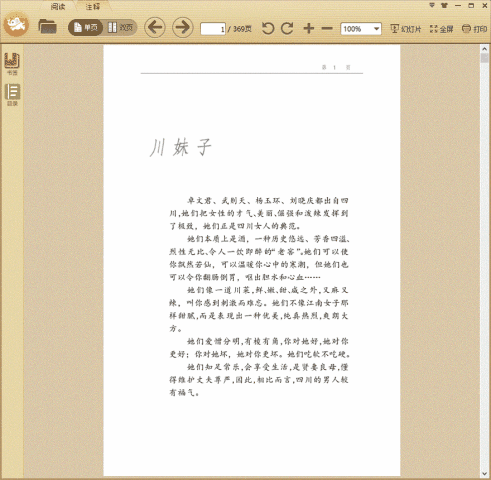The image size is (491, 480).
Task: Open the skin shirt icon menu
Action: tap(444, 5)
